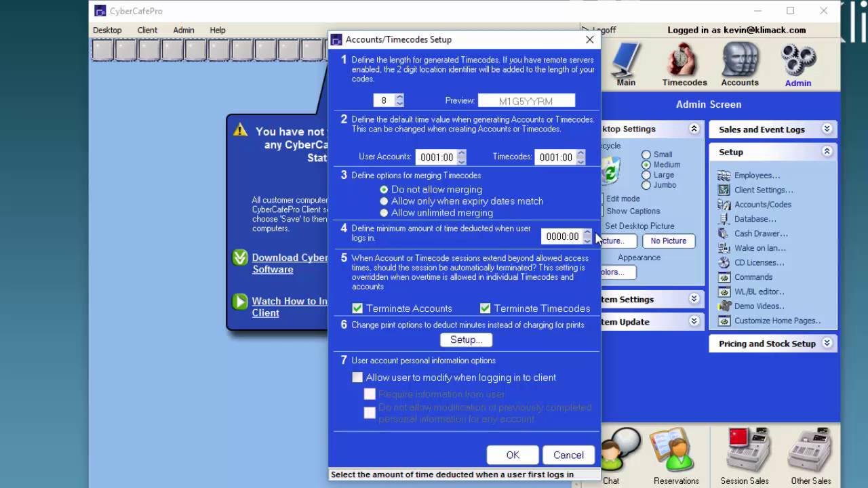The height and width of the screenshot is (488, 868).
Task: Adjust minimum time deducted stepper
Action: point(587,237)
